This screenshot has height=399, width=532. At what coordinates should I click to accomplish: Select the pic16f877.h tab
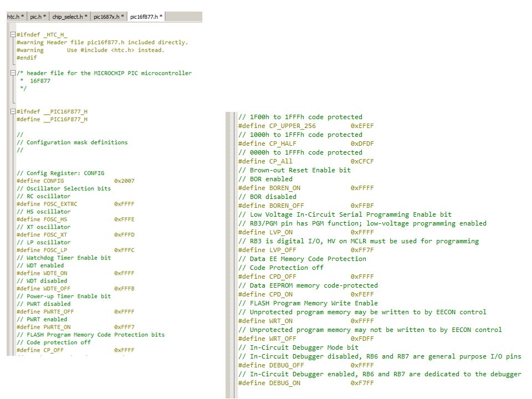[x=146, y=17]
